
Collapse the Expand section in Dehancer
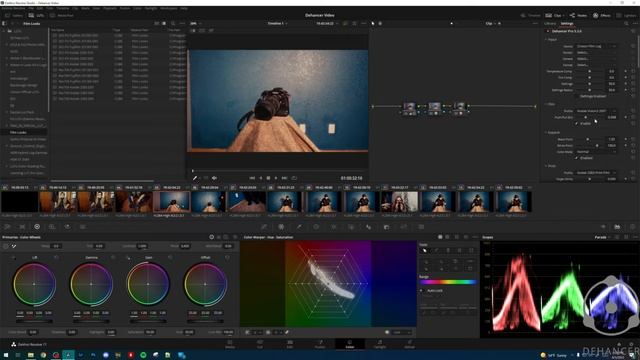pos(546,133)
